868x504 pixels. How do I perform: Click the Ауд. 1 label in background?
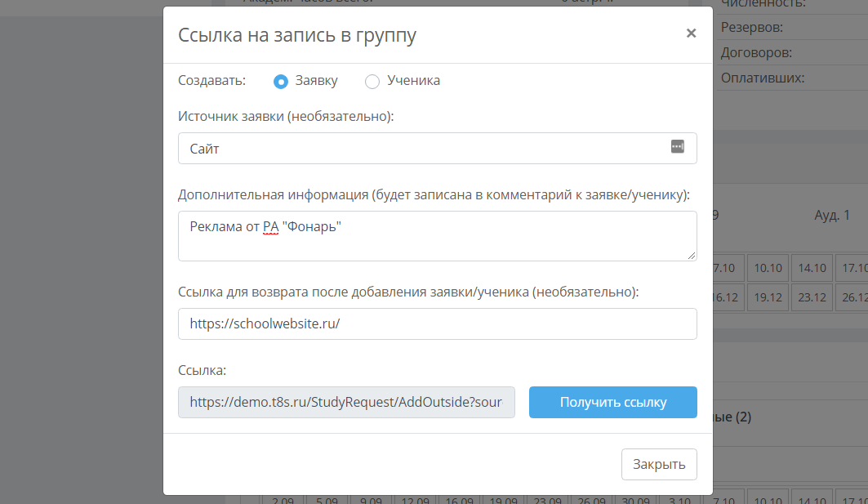tap(832, 215)
